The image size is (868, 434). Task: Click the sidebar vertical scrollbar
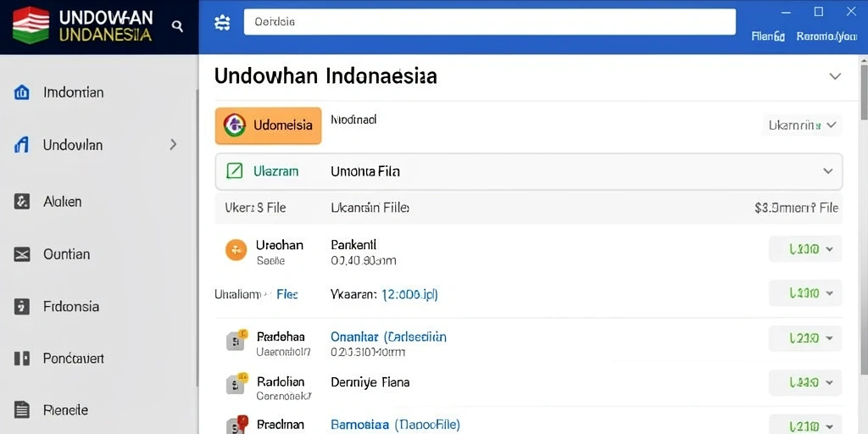pos(197,238)
